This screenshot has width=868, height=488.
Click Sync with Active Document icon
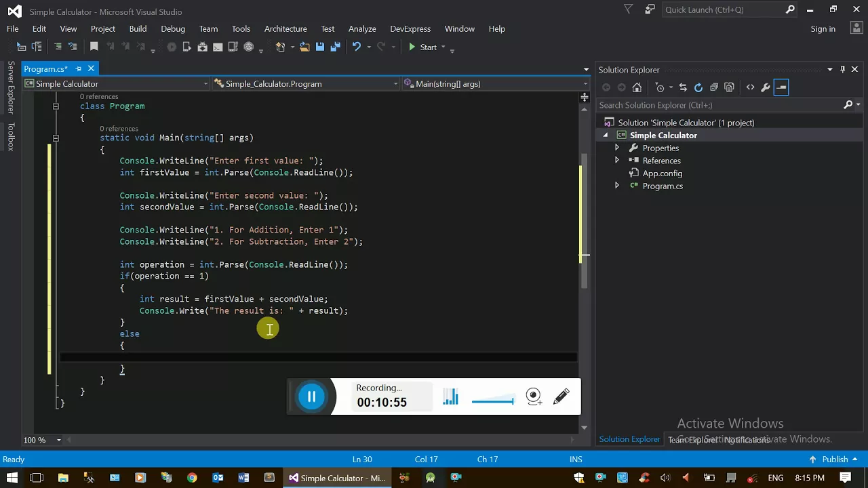coord(683,87)
